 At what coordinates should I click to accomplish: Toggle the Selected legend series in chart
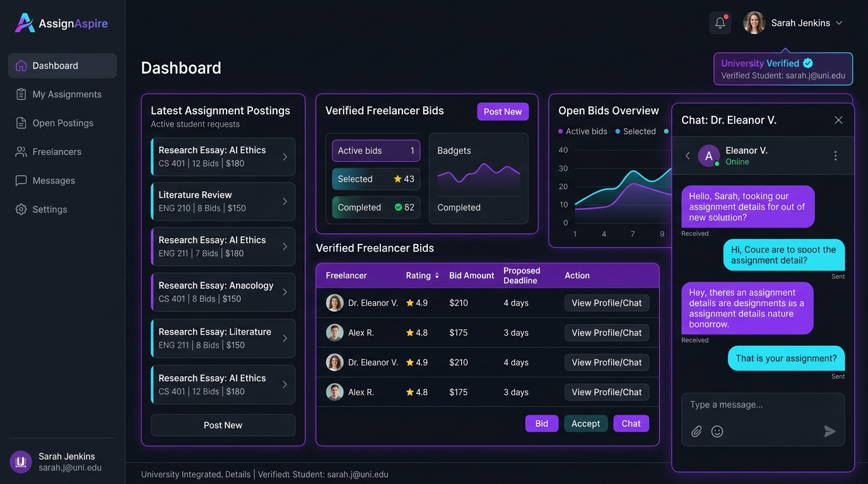click(x=635, y=131)
